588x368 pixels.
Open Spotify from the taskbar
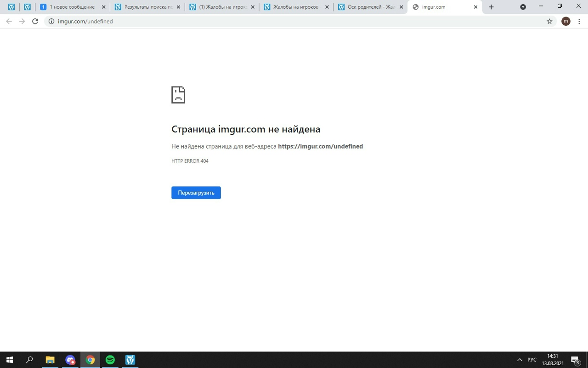pyautogui.click(x=110, y=360)
